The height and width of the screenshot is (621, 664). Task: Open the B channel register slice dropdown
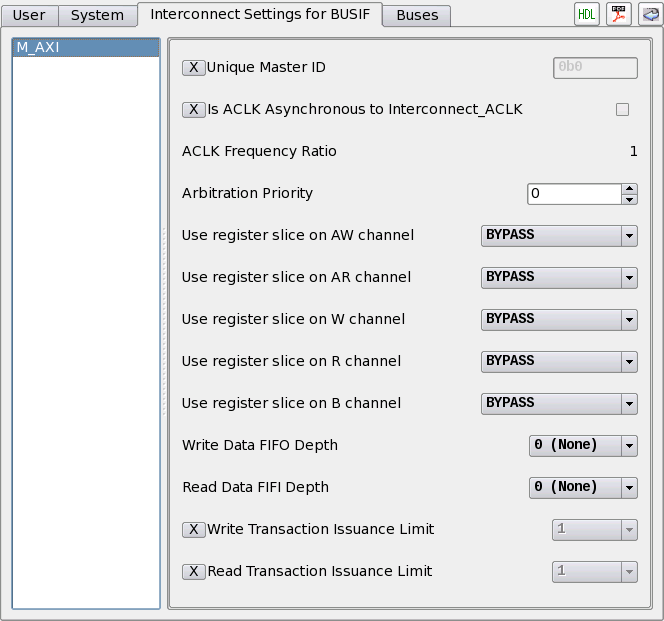tap(559, 403)
